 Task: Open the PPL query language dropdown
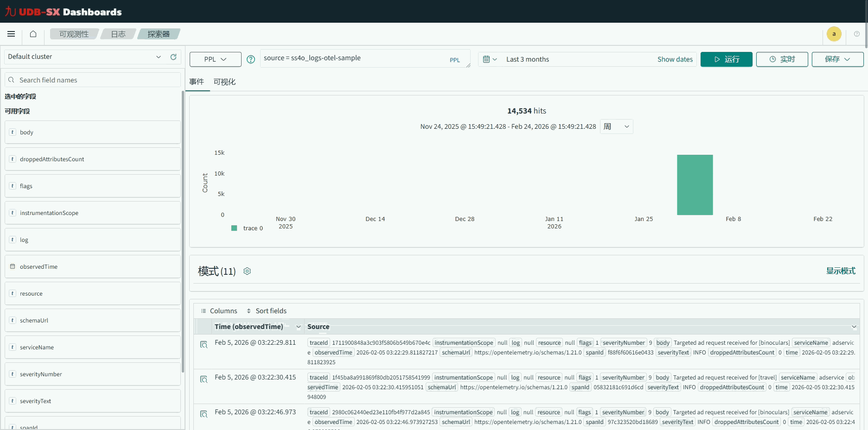tap(215, 59)
